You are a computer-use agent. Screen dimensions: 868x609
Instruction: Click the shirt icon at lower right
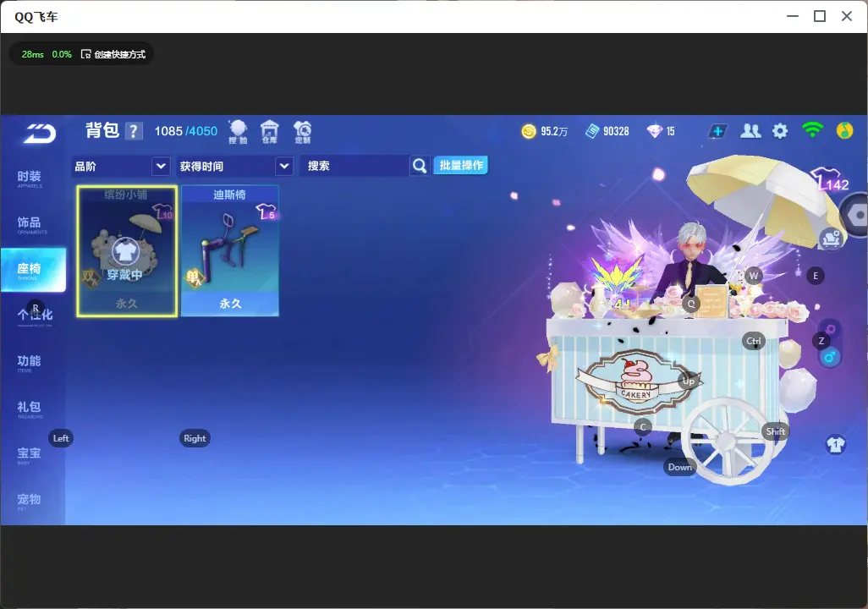point(835,444)
